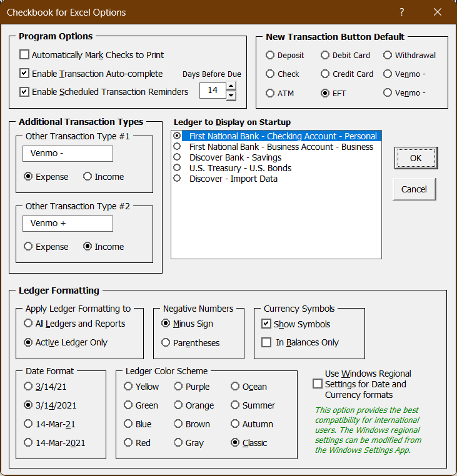Screen dimensions: 457x476
Task: Click the help question mark icon
Action: tap(402, 12)
